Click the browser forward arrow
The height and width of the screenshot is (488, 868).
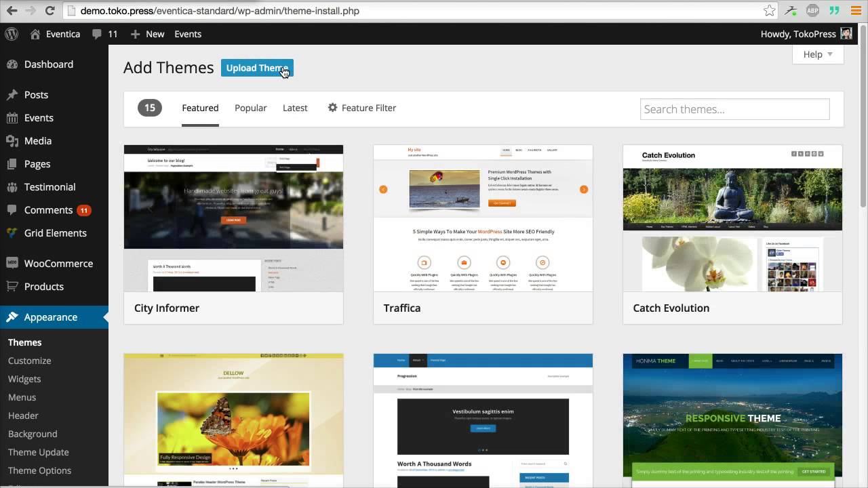coord(31,11)
